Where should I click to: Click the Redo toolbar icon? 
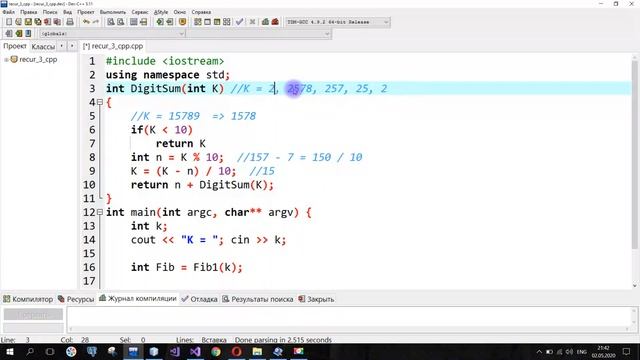click(96, 22)
